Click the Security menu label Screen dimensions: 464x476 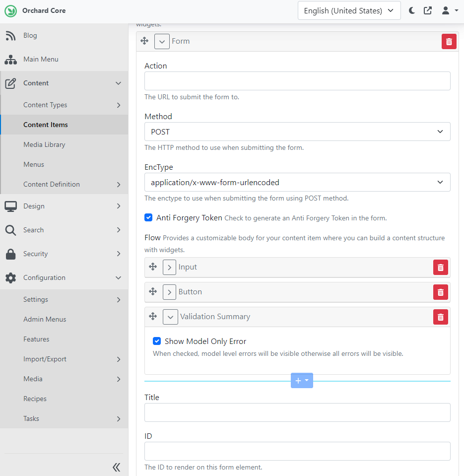click(36, 254)
